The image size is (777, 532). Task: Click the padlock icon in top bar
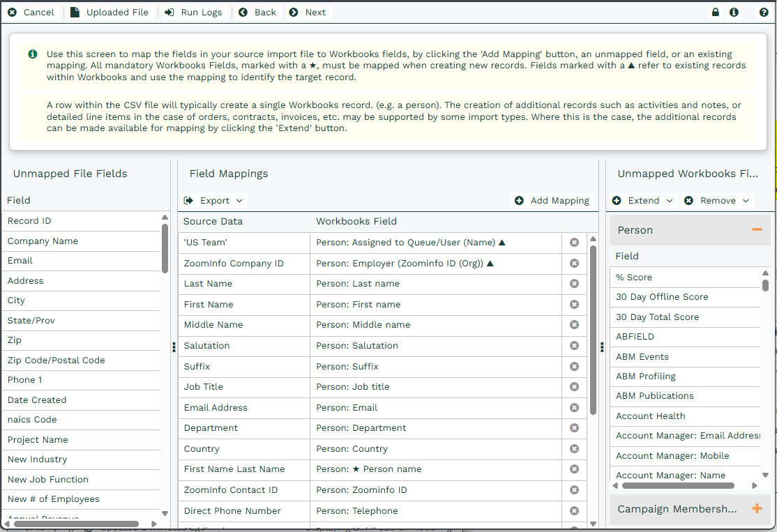tap(716, 13)
